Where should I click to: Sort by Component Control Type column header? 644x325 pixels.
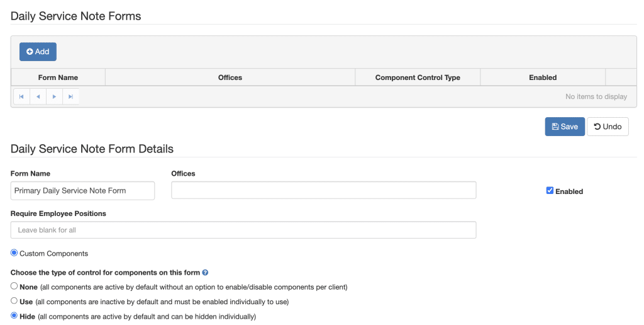click(x=418, y=77)
